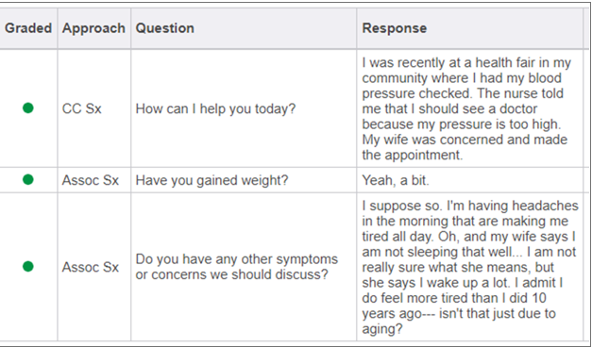Viewport: 609px width, 364px height.
Task: Click empty cell right of 'Yeah, a bit.'
Action: (586, 180)
